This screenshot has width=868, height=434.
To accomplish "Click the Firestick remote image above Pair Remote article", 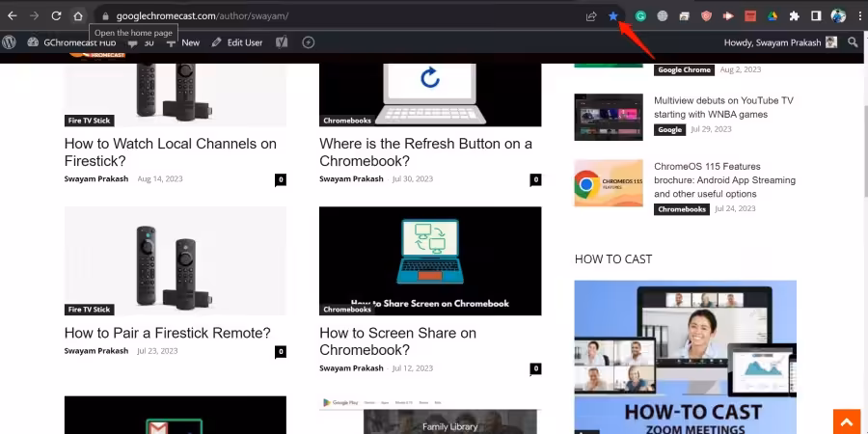I will point(176,260).
